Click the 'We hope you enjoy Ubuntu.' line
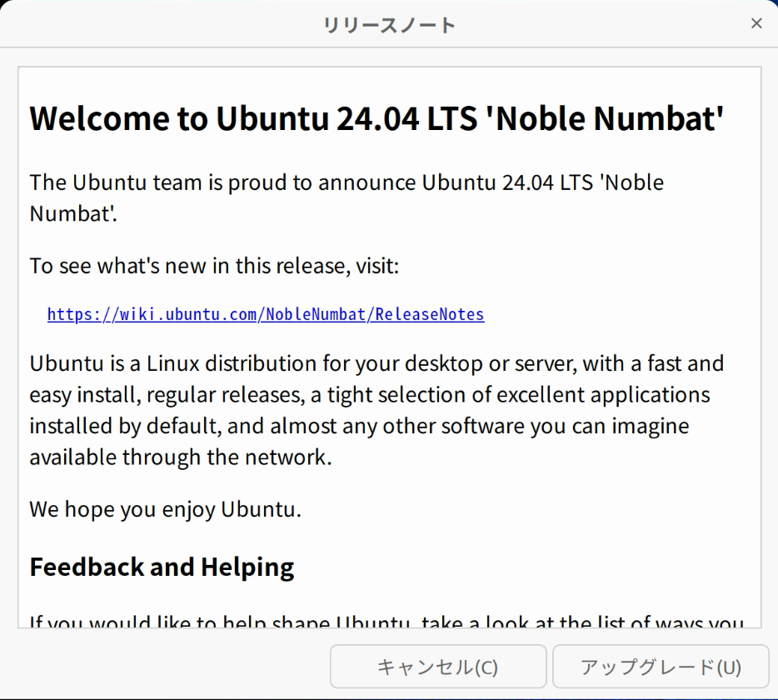This screenshot has height=700, width=778. point(165,509)
